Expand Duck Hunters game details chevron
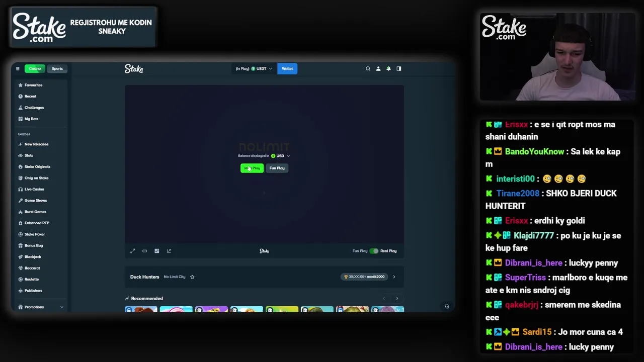Screen dimensions: 644x362 coord(394,277)
